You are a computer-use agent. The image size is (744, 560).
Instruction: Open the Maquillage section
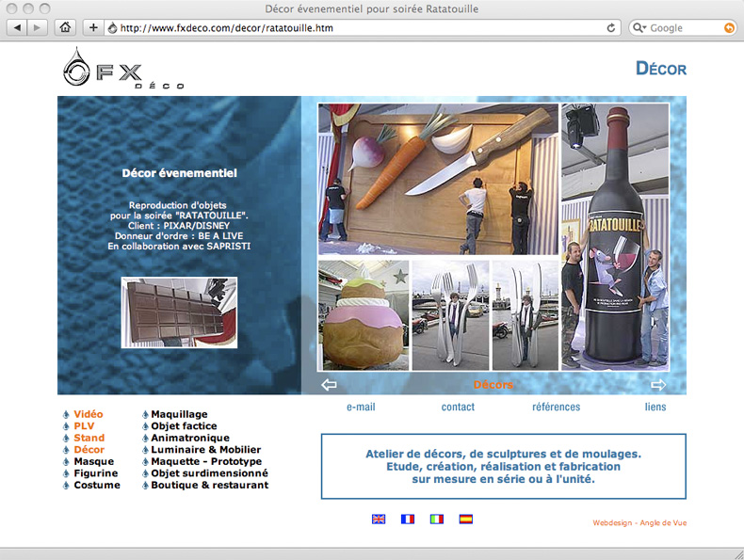coord(179,414)
